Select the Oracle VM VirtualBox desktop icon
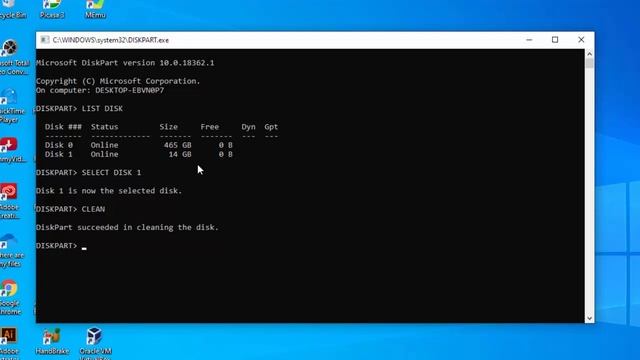The image size is (640, 360). pyautogui.click(x=95, y=343)
